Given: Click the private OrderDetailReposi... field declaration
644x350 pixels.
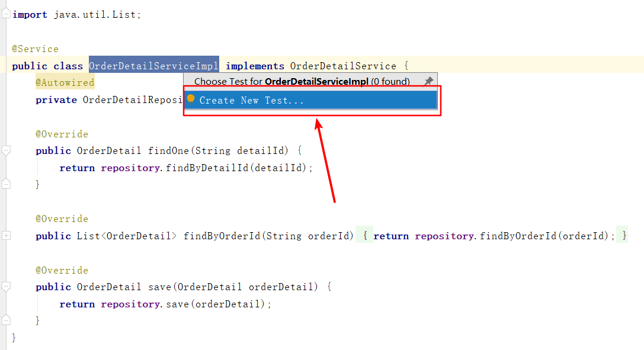Looking at the screenshot, I should click(x=109, y=99).
